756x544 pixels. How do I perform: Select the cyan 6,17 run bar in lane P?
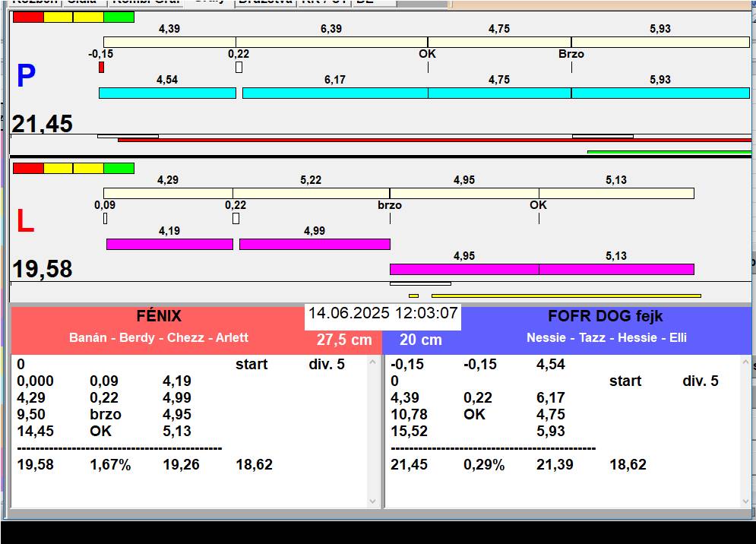click(334, 93)
